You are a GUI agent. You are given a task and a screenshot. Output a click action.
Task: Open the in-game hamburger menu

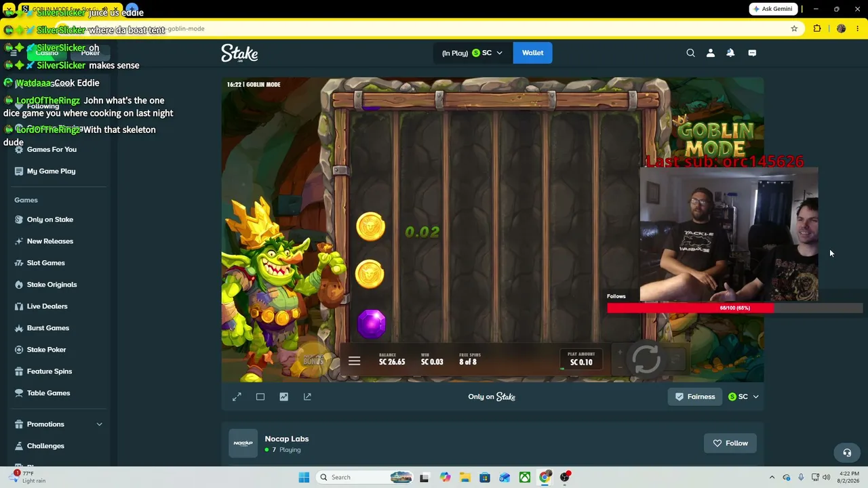pyautogui.click(x=354, y=361)
